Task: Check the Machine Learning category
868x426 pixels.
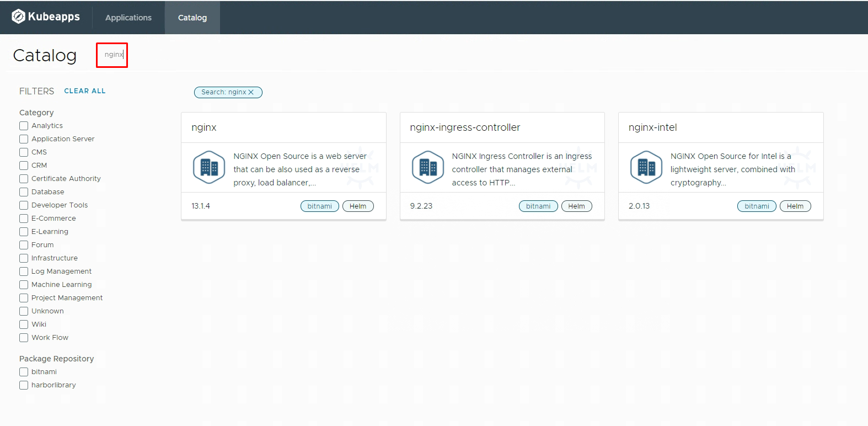Action: click(x=24, y=285)
